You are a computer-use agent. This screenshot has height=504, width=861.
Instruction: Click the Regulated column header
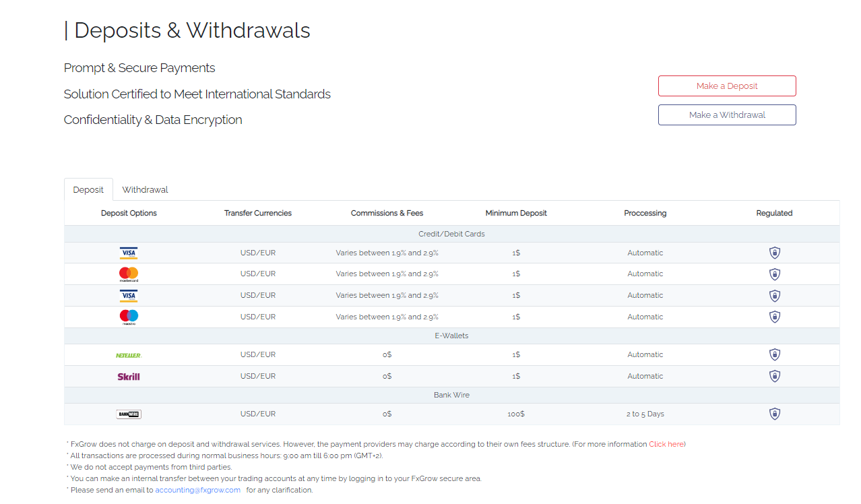tap(774, 213)
